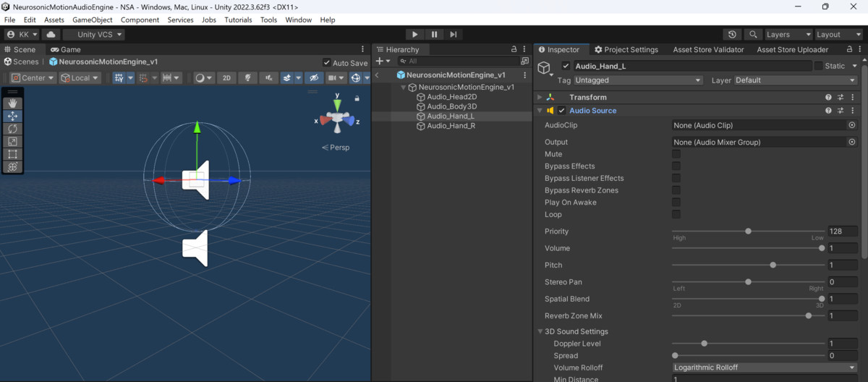Open Undo History icon
Screen dimensions: 868x382
(733, 34)
